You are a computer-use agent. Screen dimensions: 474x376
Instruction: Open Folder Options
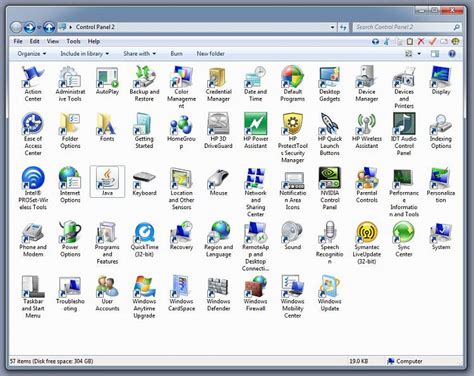pos(70,131)
